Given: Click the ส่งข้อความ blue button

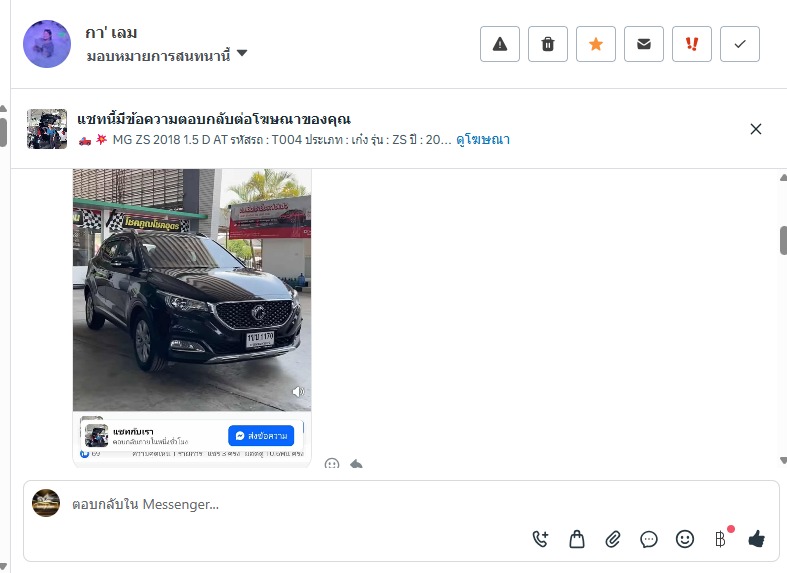Looking at the screenshot, I should click(261, 436).
